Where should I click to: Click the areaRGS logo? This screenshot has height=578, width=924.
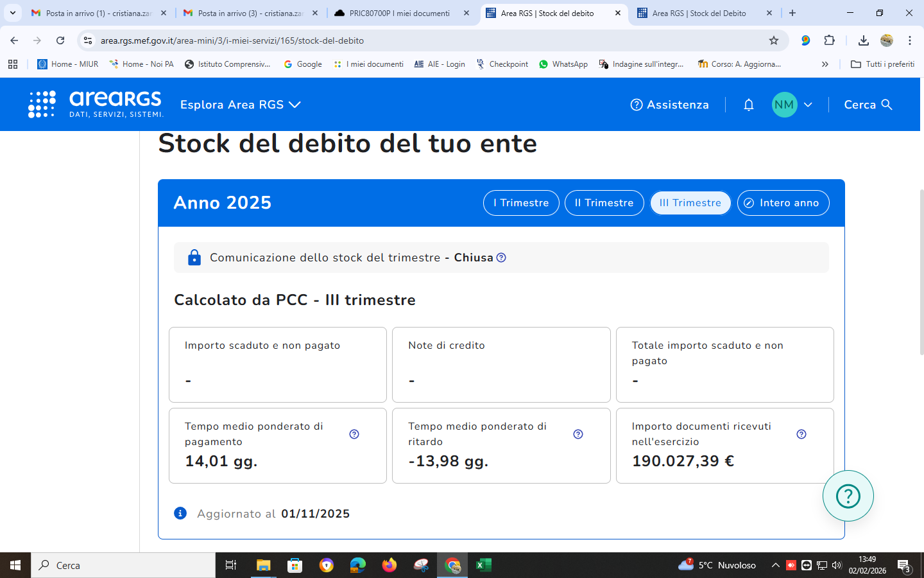click(96, 104)
